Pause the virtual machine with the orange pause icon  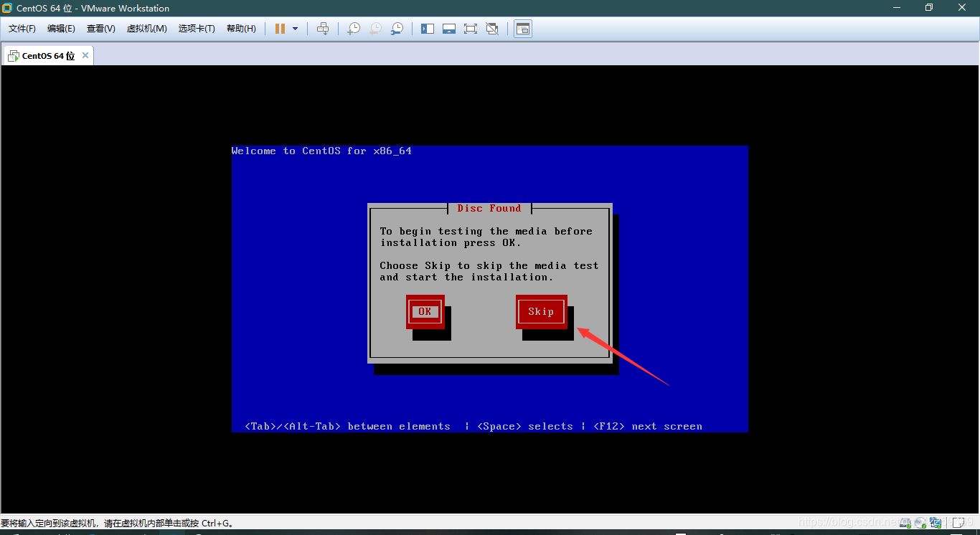[280, 29]
